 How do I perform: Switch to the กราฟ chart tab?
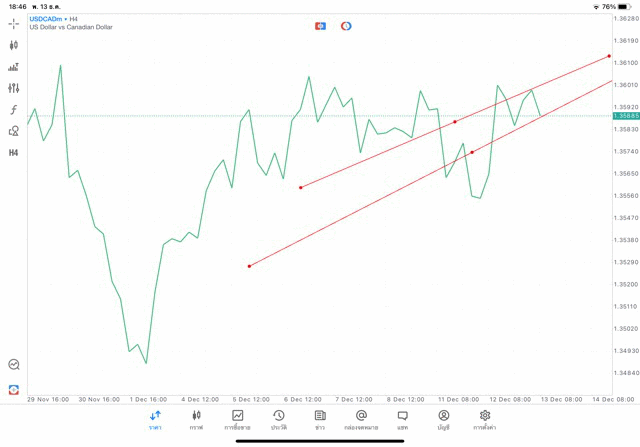(196, 419)
